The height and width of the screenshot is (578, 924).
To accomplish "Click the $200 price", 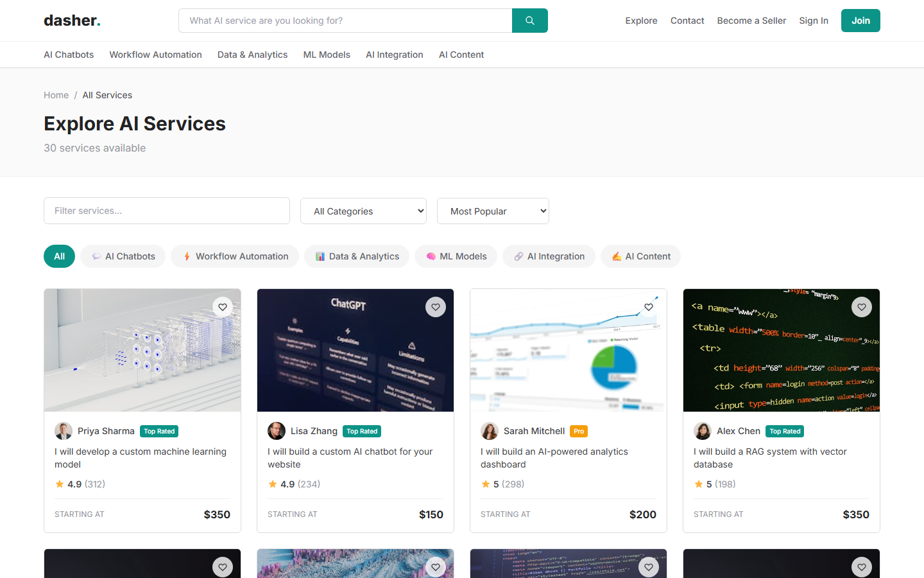I will [x=643, y=514].
